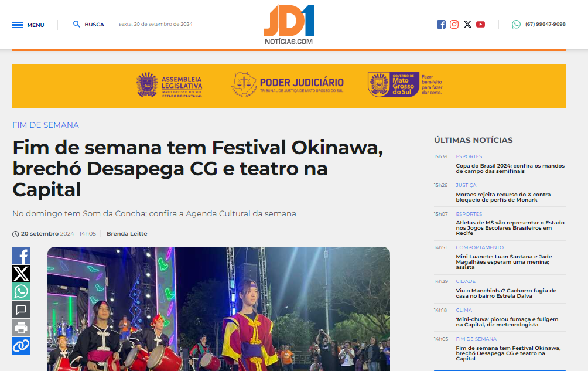Screen dimensions: 588x371
Task: Share article via X sidebar button
Action: (x=21, y=274)
